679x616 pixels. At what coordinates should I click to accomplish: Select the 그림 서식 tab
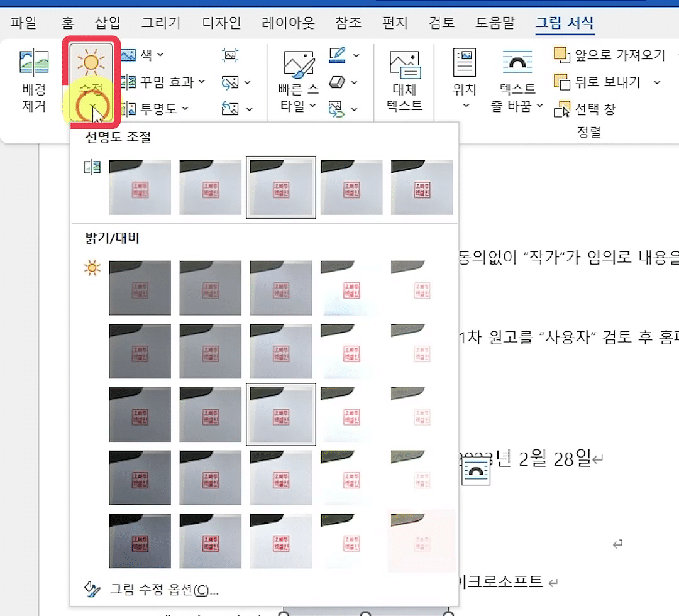[565, 23]
